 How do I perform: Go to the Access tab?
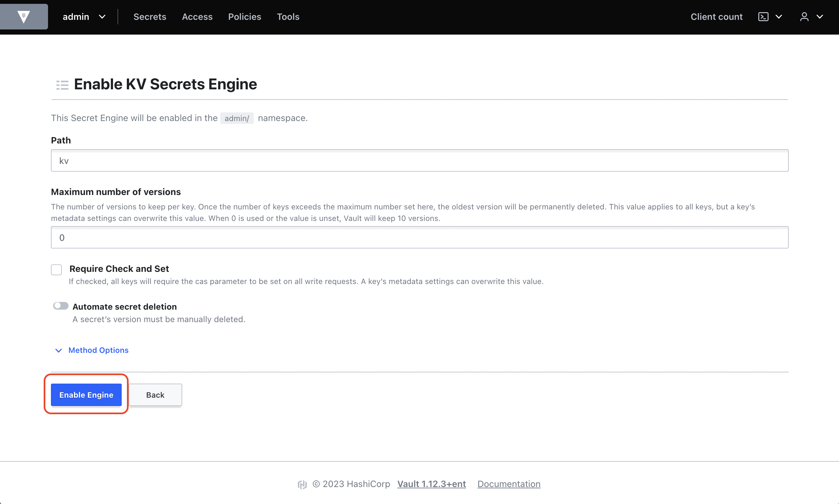tap(197, 17)
